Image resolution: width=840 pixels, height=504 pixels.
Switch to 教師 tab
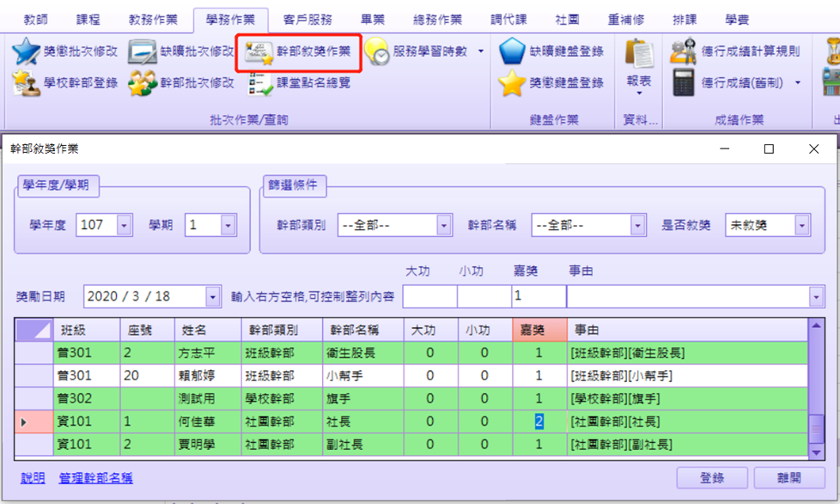35,20
